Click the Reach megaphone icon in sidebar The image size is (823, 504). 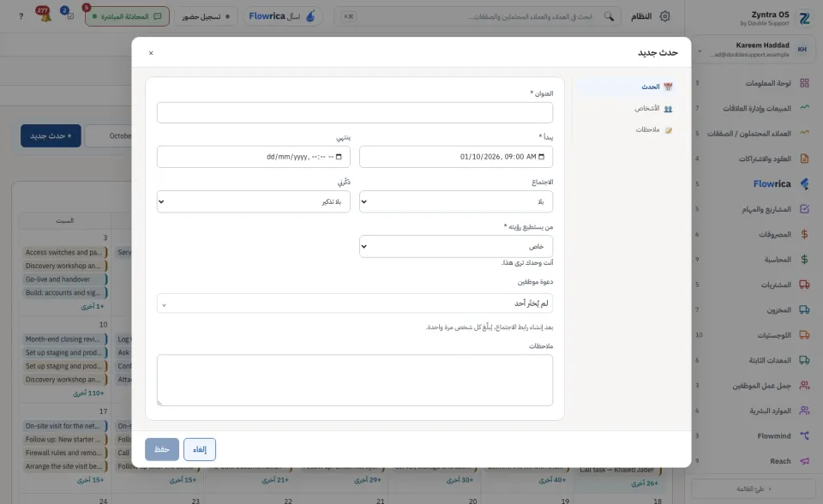point(804,461)
